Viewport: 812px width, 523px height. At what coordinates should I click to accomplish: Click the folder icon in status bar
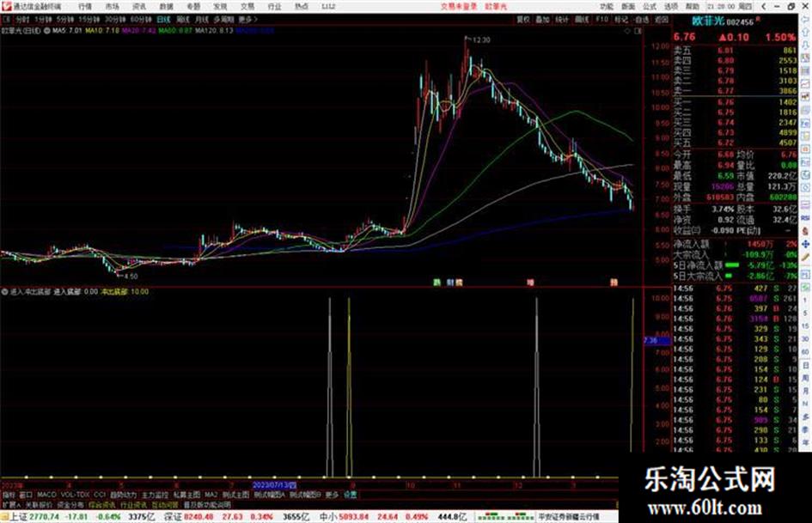(x=4, y=517)
